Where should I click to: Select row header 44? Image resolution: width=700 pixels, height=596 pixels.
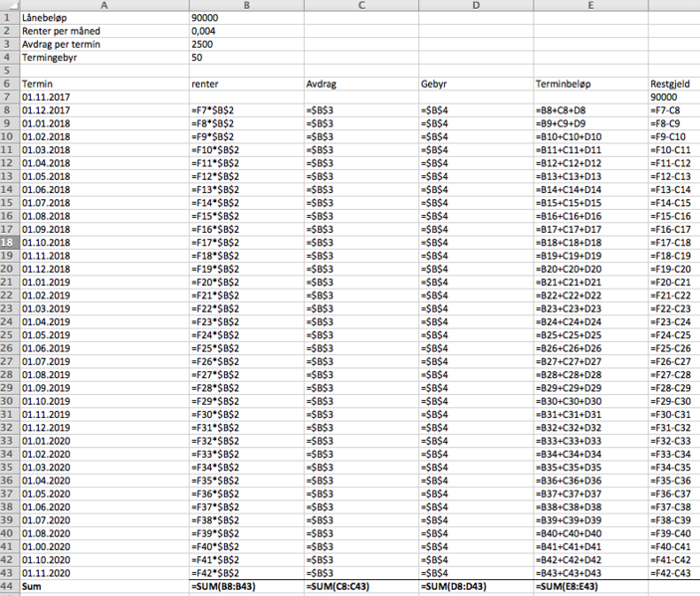pyautogui.click(x=9, y=589)
